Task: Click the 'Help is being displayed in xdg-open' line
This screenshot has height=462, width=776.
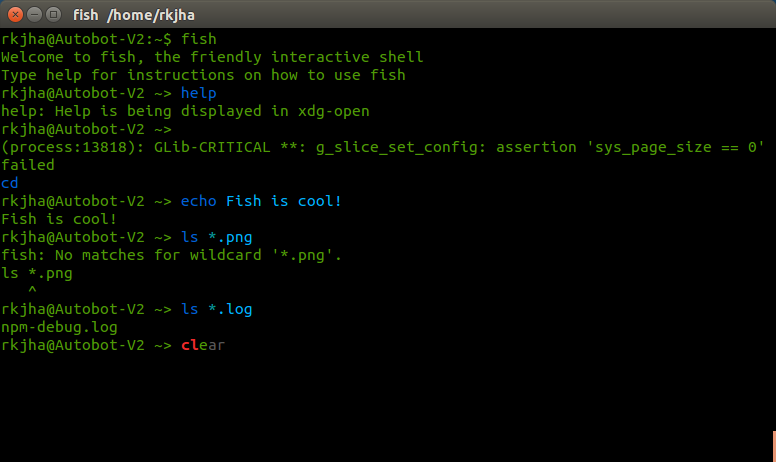Action: [185, 111]
